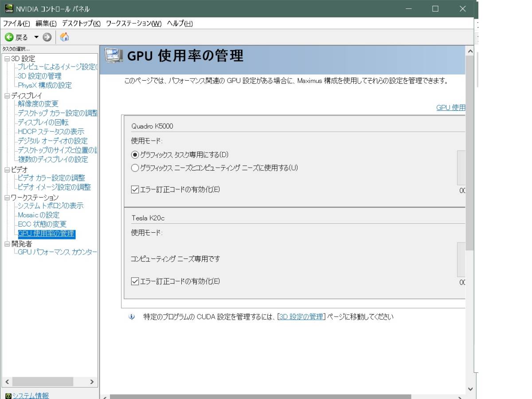Click the GPU 使用 link at top right

click(450, 108)
